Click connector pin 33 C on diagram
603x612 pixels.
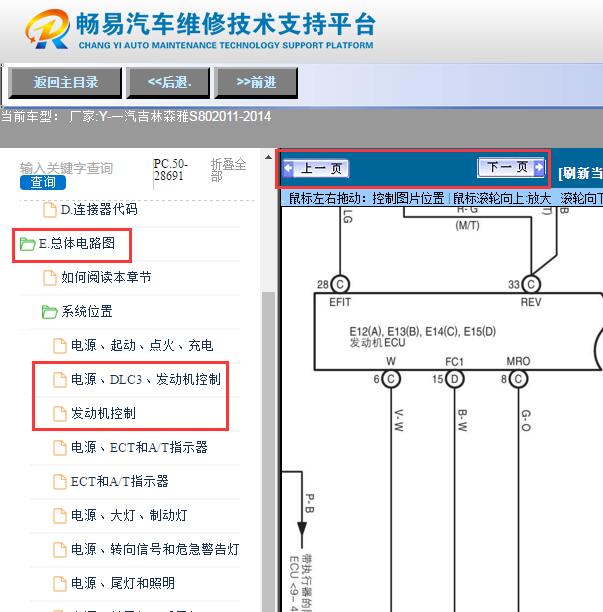531,284
